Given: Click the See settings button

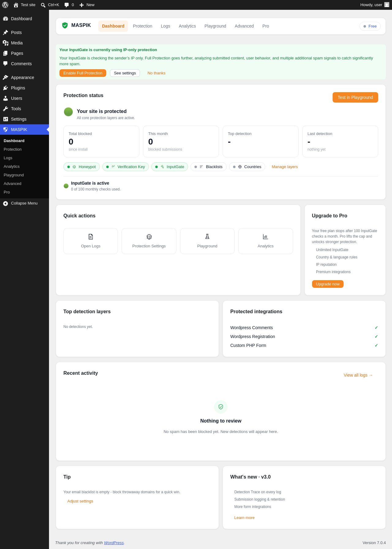Looking at the screenshot, I should coord(125,73).
